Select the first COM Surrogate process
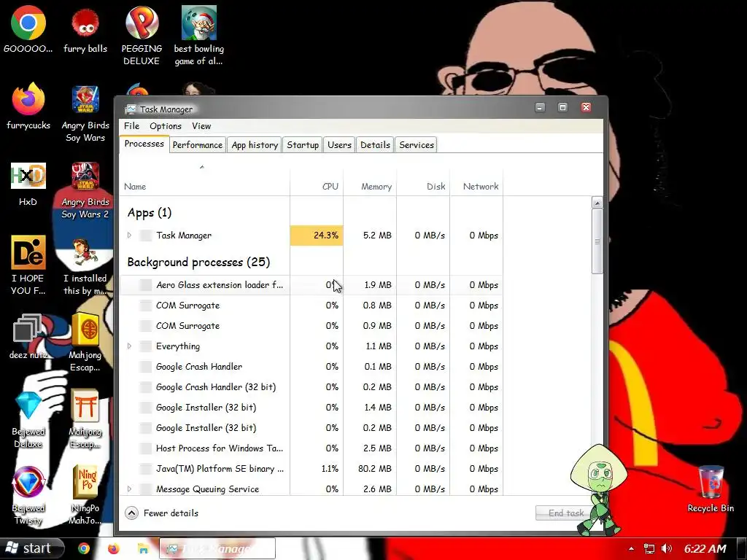The image size is (747, 560). point(311,306)
